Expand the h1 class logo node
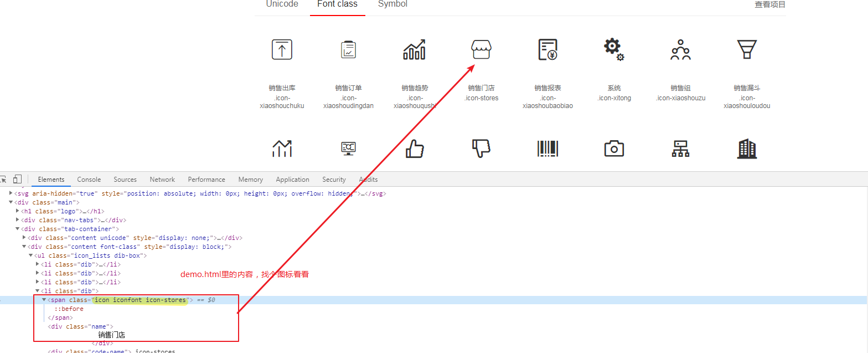The width and height of the screenshot is (868, 353). point(18,211)
